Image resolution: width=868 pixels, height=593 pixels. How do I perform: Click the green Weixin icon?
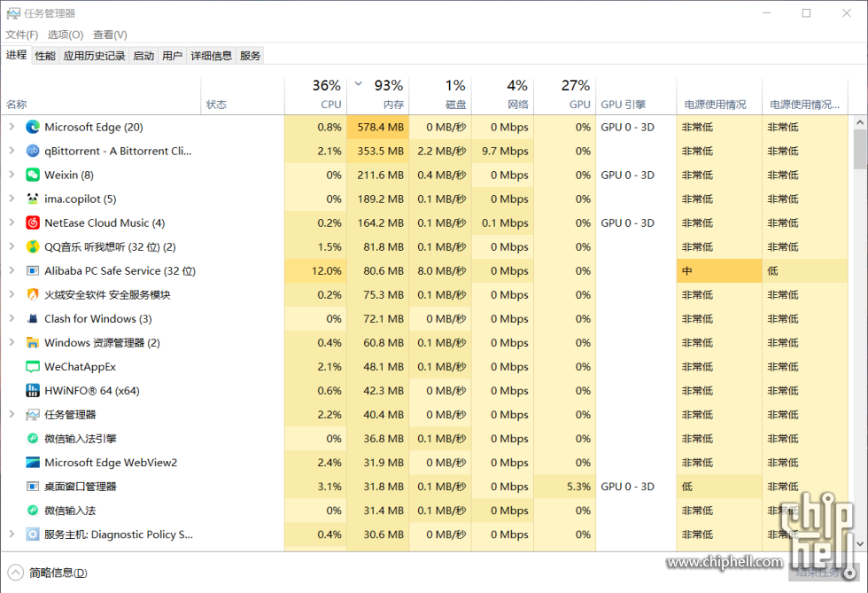33,176
